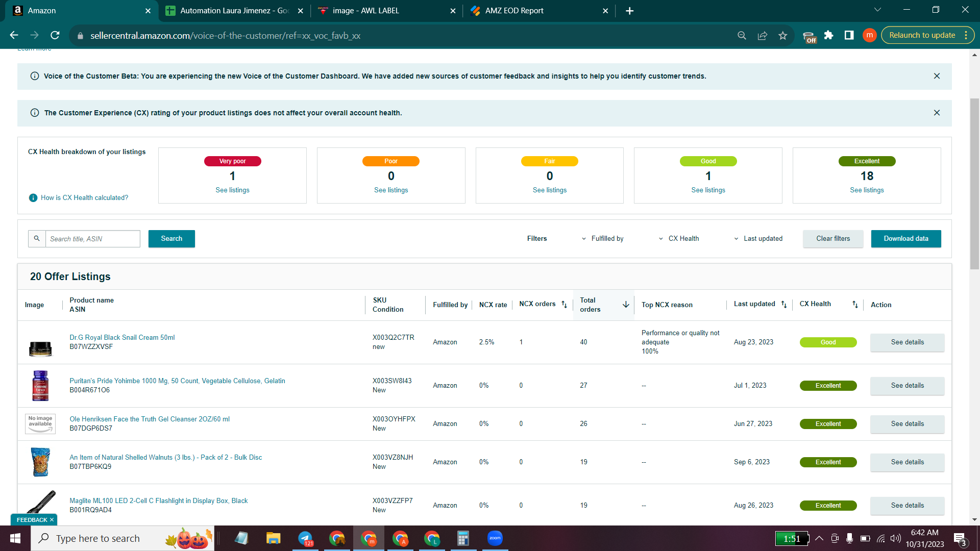Reload the Seller Central page
The width and height of the screenshot is (980, 551).
click(x=55, y=35)
